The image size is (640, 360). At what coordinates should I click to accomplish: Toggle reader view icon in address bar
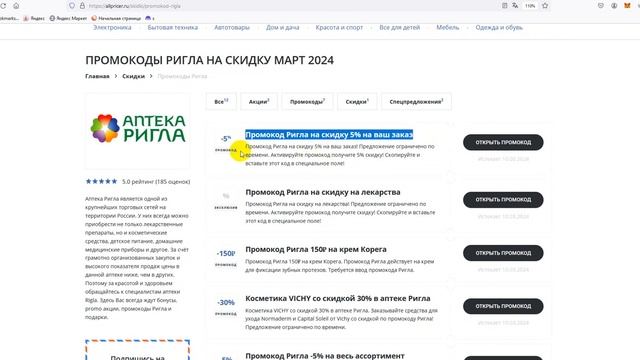click(504, 6)
